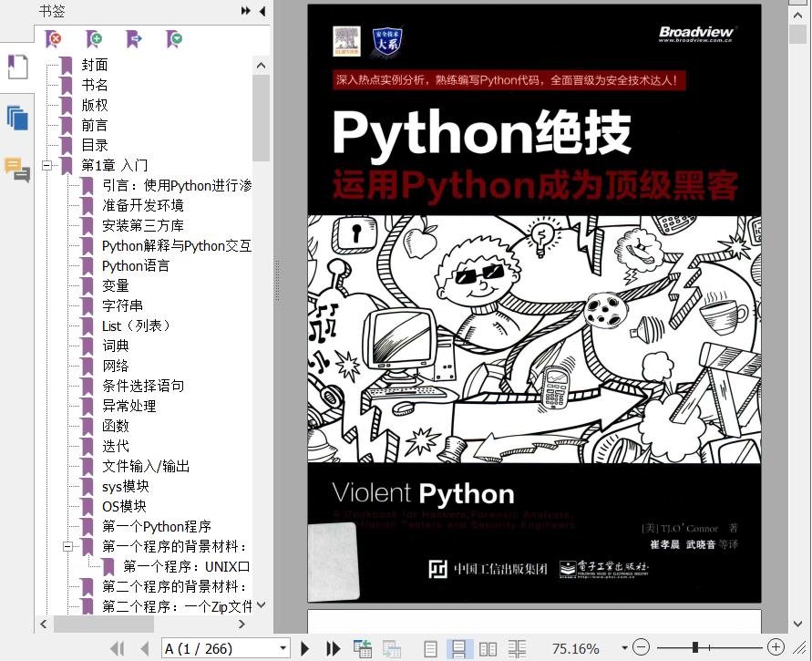Select the 准备开发环境 bookmark
The image size is (812, 661).
[x=143, y=206]
